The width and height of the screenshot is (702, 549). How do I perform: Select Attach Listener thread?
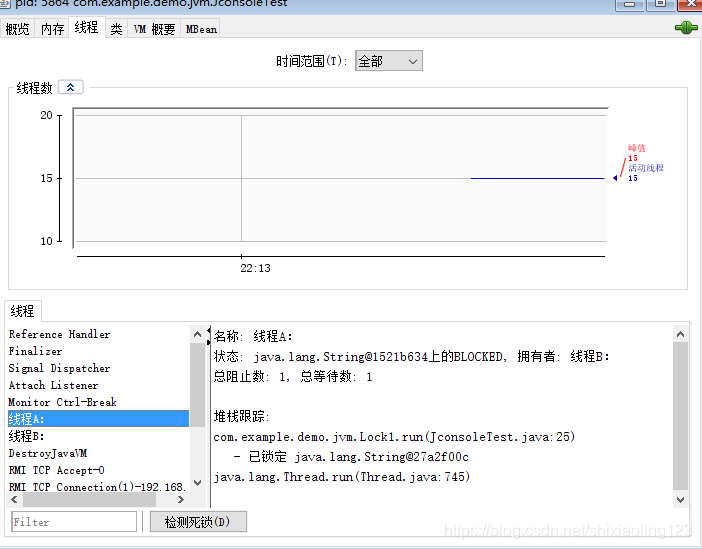pos(98,385)
